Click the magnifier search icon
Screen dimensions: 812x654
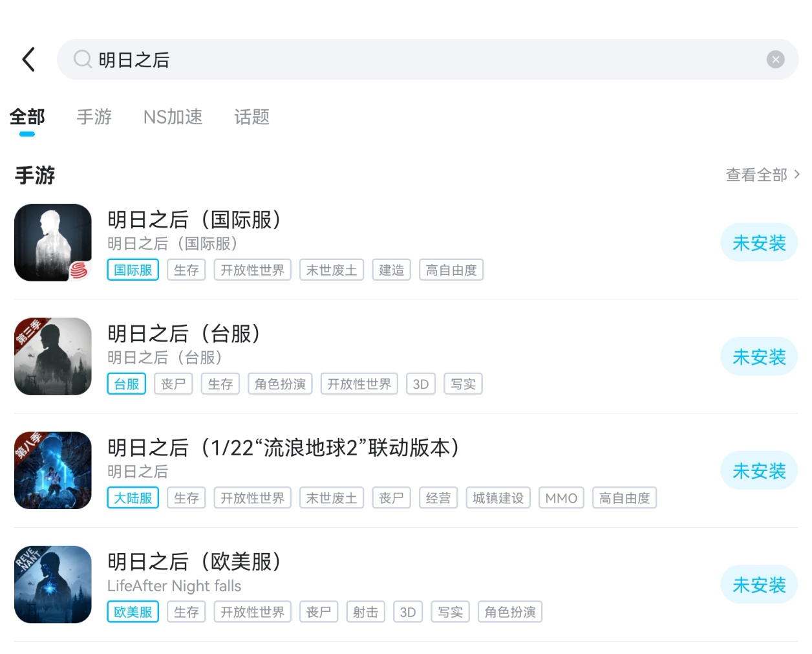coord(82,60)
